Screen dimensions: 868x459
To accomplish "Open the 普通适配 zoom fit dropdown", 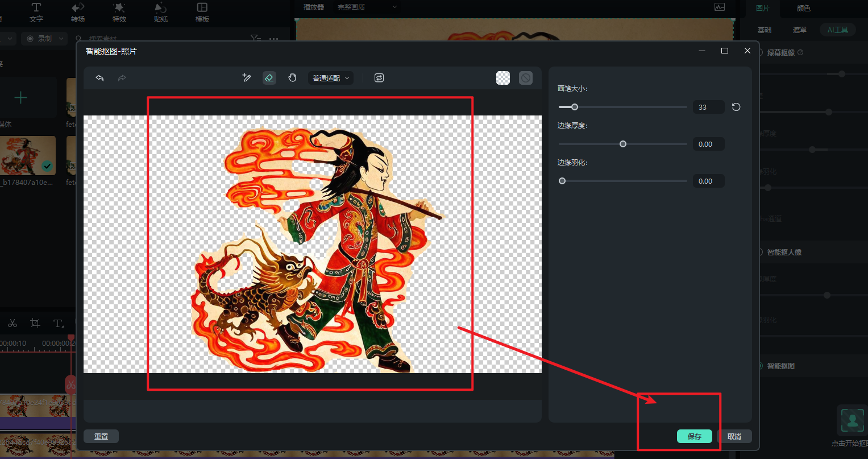I will [331, 78].
